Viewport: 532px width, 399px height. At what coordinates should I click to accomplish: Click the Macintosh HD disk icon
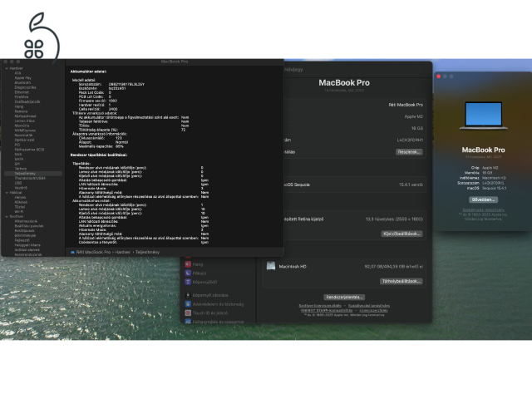point(271,266)
